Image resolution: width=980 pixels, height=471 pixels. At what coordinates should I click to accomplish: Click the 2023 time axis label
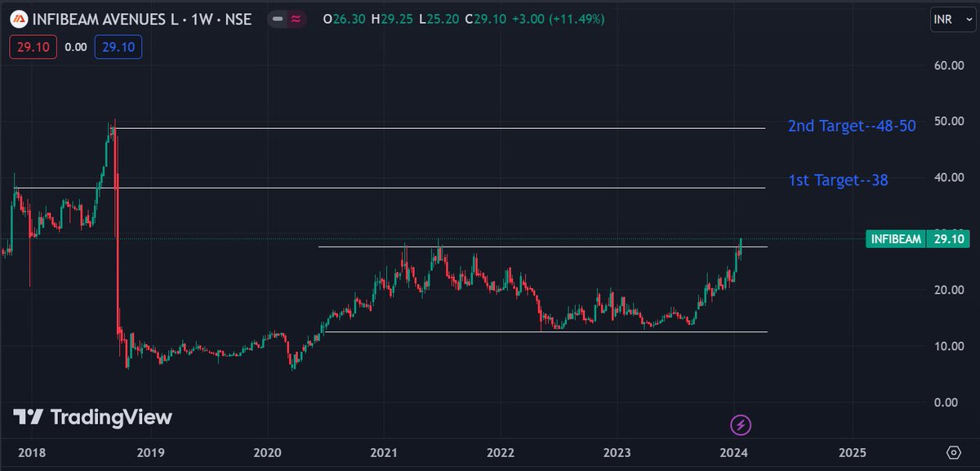coord(617,452)
